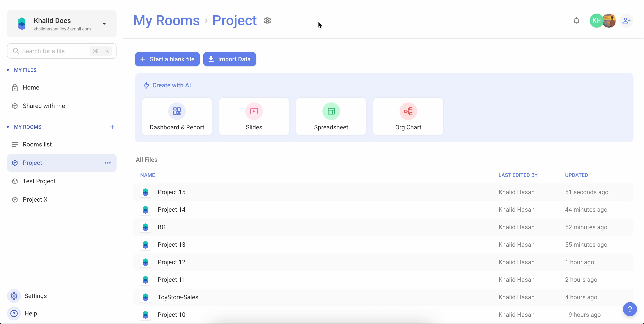The height and width of the screenshot is (324, 644).
Task: Open the Rooms list
Action: click(37, 144)
